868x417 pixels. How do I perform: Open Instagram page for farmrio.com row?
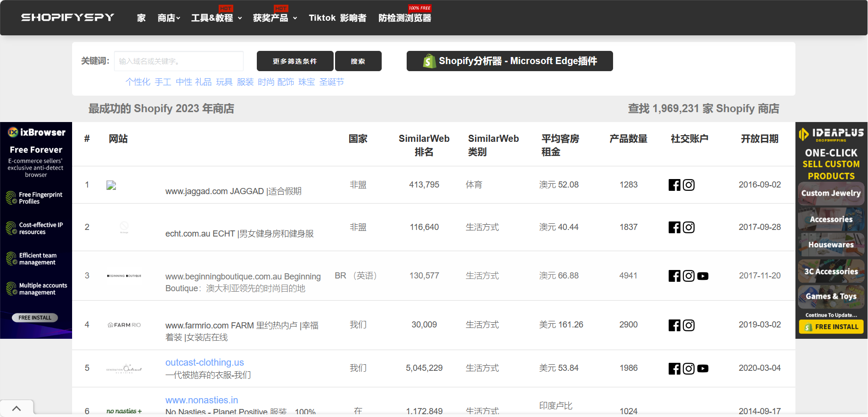pyautogui.click(x=688, y=325)
